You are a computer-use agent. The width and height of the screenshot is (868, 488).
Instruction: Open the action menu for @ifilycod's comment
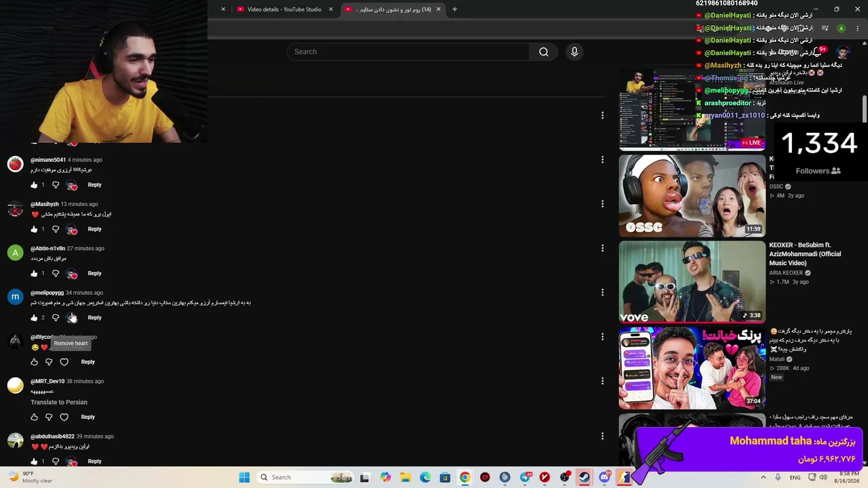pyautogui.click(x=602, y=337)
